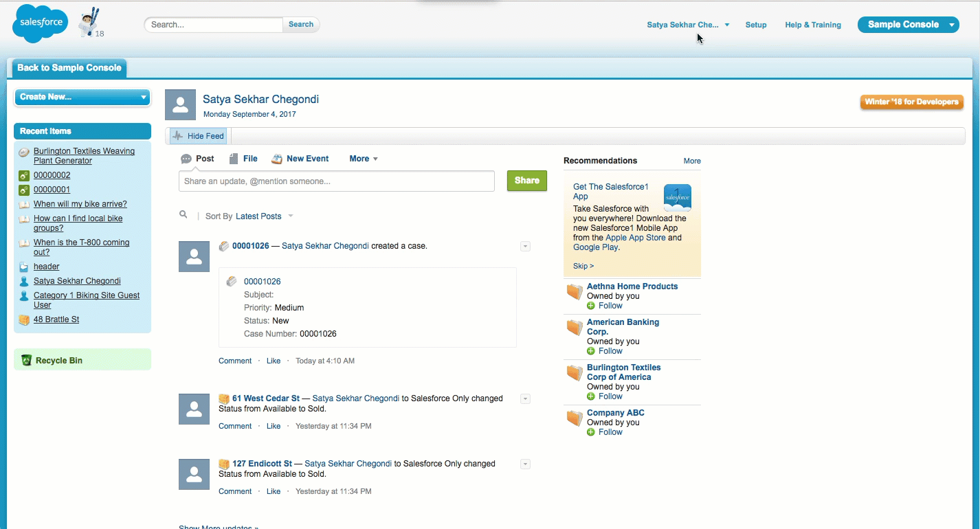Click the Share an update text box
The width and height of the screenshot is (980, 529).
337,181
